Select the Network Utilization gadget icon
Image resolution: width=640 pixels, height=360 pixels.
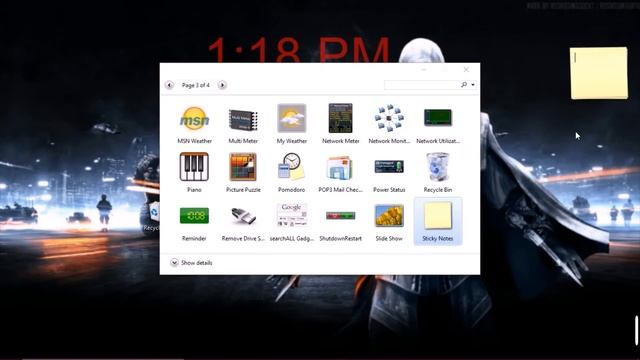438,118
